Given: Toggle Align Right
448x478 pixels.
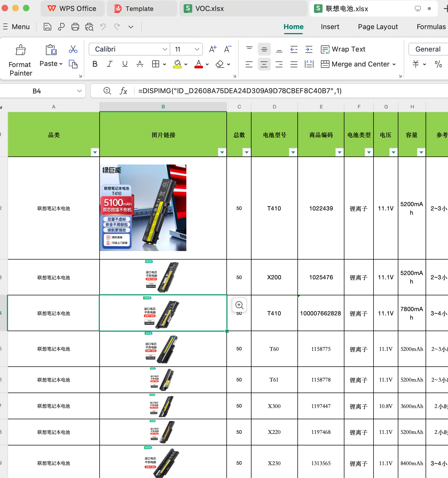Looking at the screenshot, I should coord(279,64).
